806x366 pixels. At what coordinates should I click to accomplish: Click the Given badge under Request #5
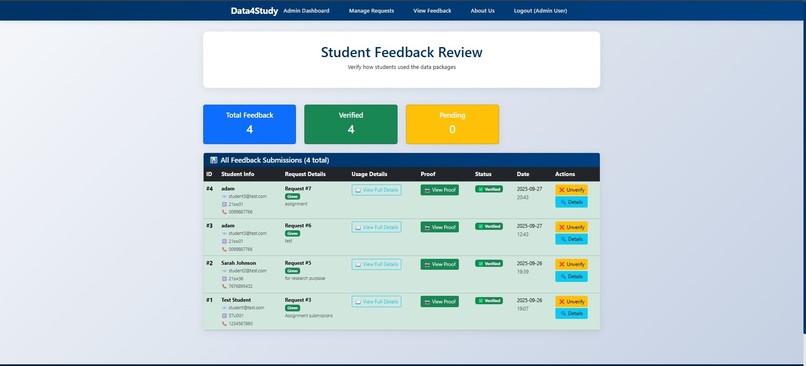(292, 271)
